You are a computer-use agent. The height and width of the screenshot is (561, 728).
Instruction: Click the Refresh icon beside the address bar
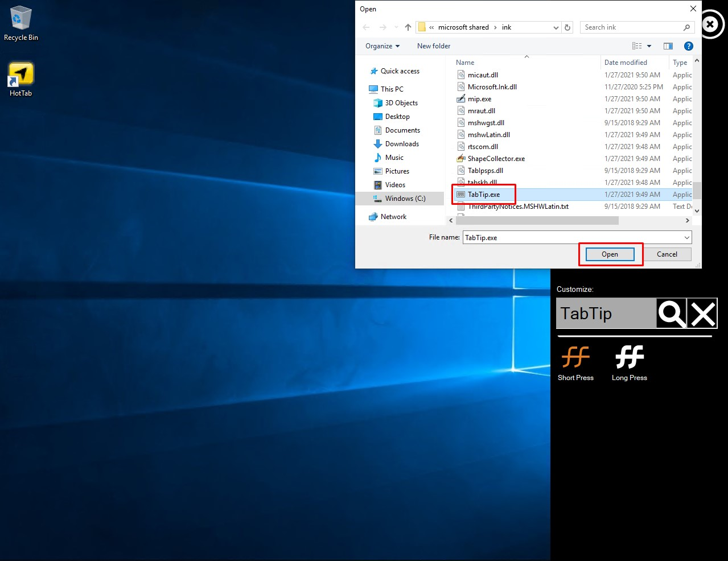click(x=567, y=27)
